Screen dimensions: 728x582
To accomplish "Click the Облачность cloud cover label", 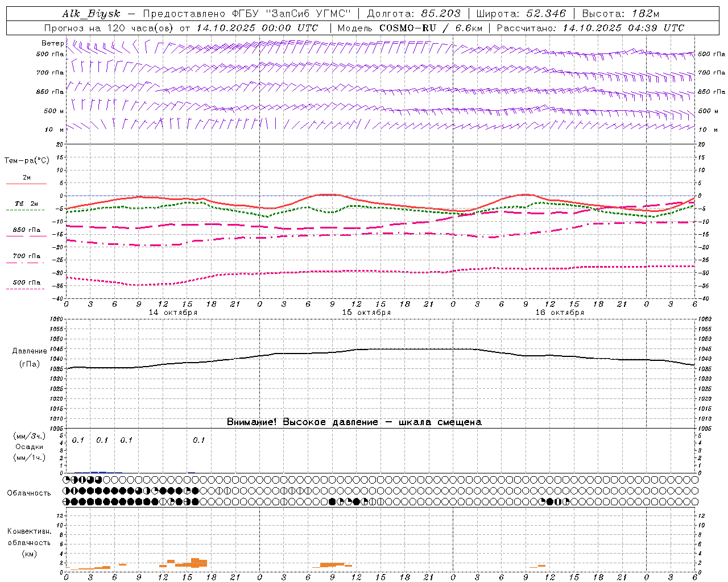I will (29, 493).
